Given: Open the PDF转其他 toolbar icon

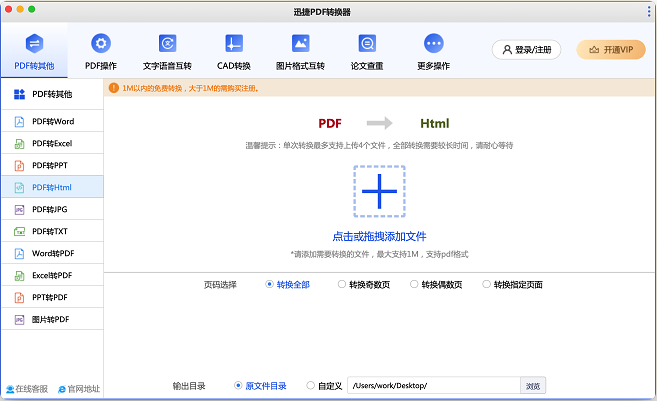Looking at the screenshot, I should [34, 43].
